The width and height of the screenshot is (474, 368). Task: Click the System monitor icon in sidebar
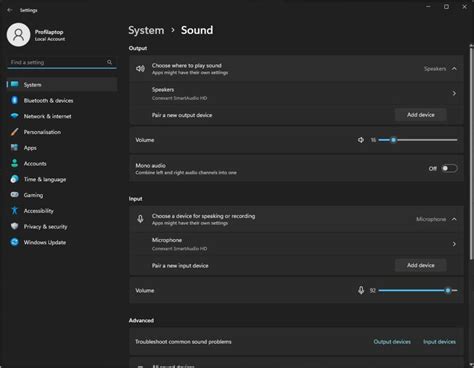click(14, 84)
